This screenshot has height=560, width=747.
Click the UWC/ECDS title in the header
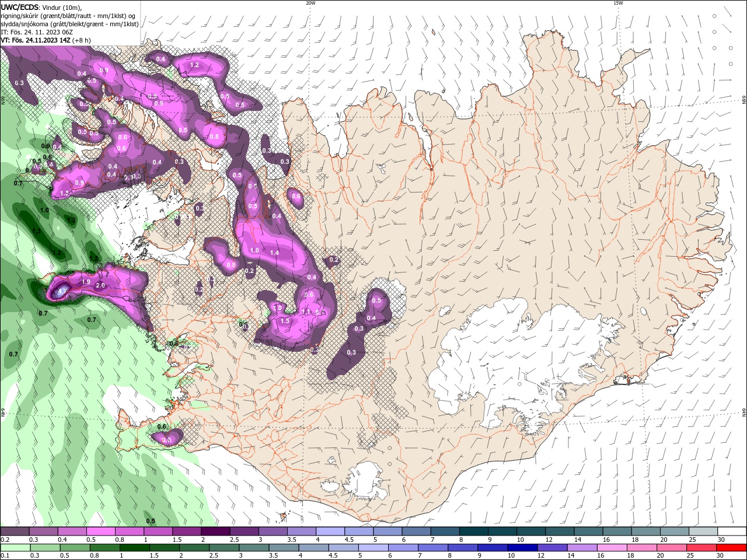click(x=19, y=7)
